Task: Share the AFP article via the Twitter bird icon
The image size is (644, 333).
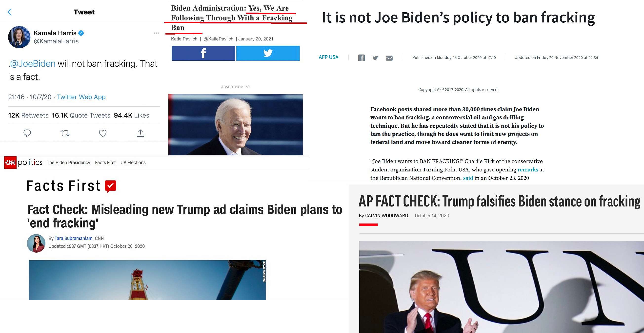Action: pyautogui.click(x=375, y=58)
